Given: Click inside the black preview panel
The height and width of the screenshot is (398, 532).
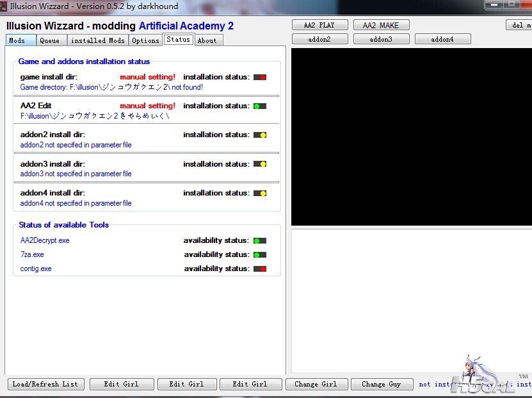Looking at the screenshot, I should click(x=411, y=137).
